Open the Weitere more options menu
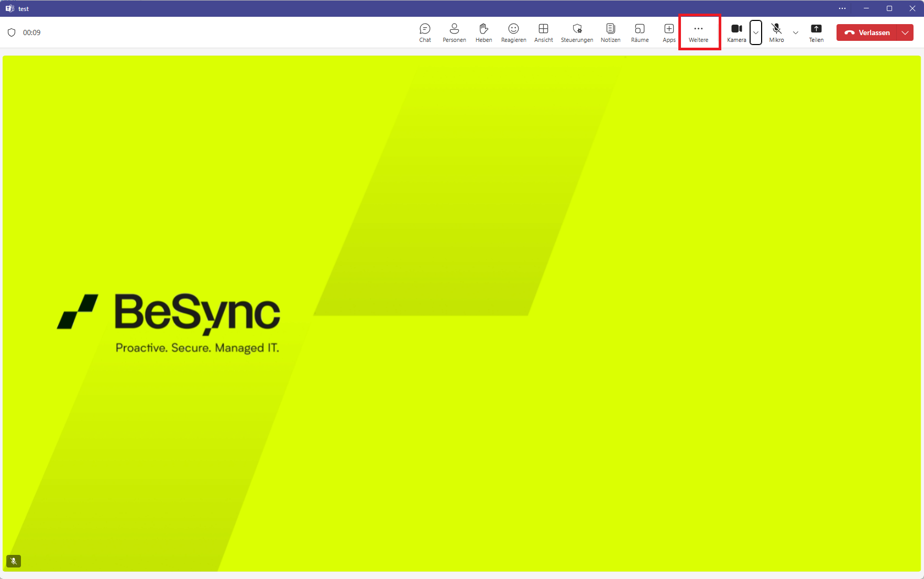The height and width of the screenshot is (579, 924). (699, 32)
